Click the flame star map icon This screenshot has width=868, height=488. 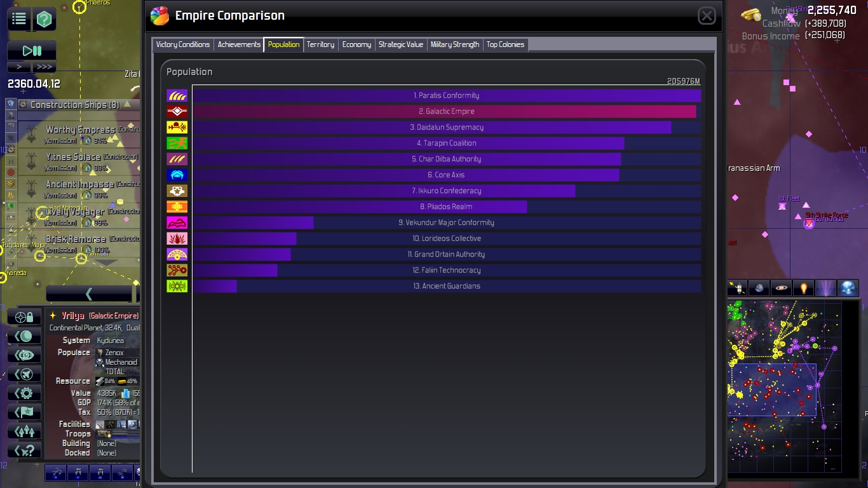(803, 288)
